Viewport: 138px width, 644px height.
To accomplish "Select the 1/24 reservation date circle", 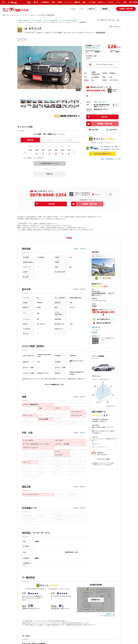I will (x=62, y=153).
